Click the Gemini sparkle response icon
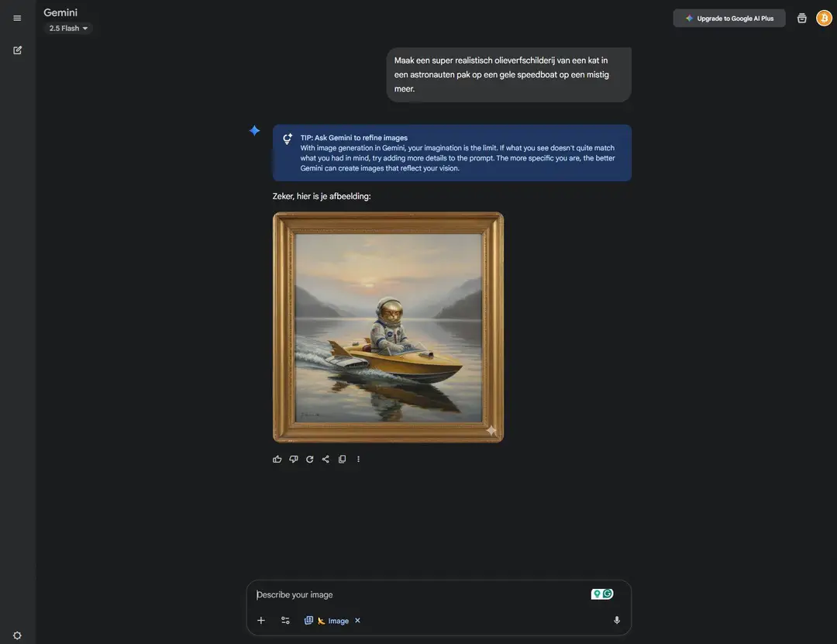This screenshot has height=644, width=837. (x=255, y=130)
